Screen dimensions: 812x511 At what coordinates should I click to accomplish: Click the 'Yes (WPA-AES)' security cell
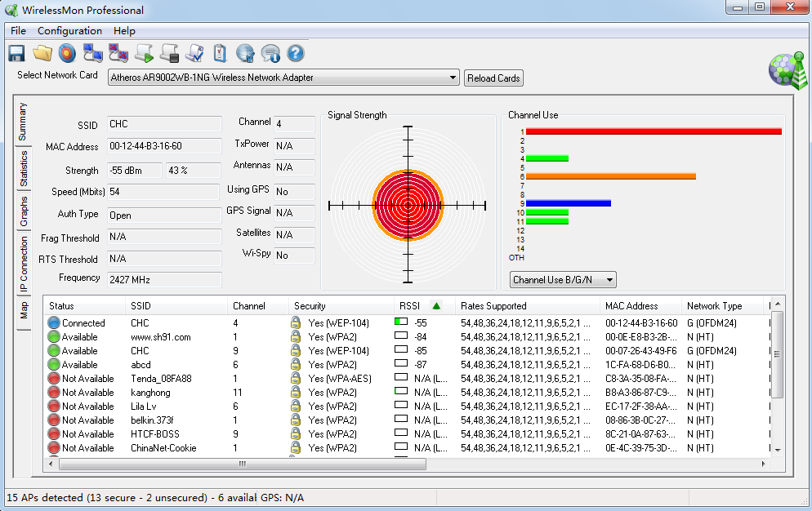[x=340, y=379]
